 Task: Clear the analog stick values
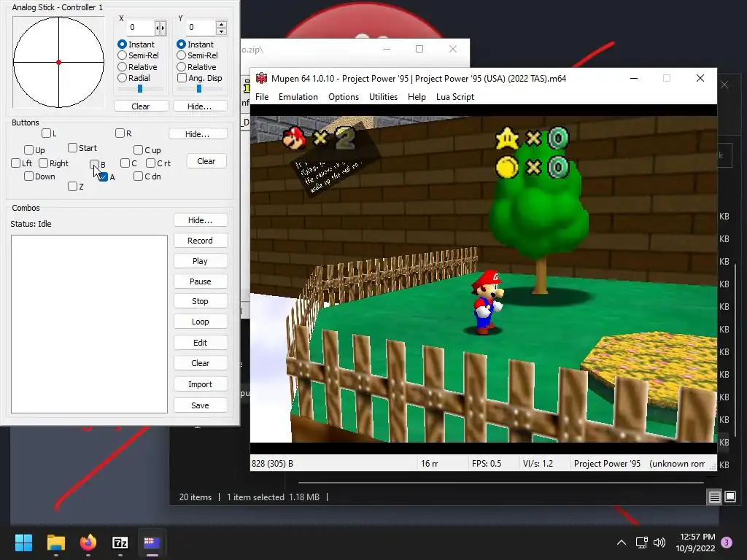pyautogui.click(x=141, y=106)
